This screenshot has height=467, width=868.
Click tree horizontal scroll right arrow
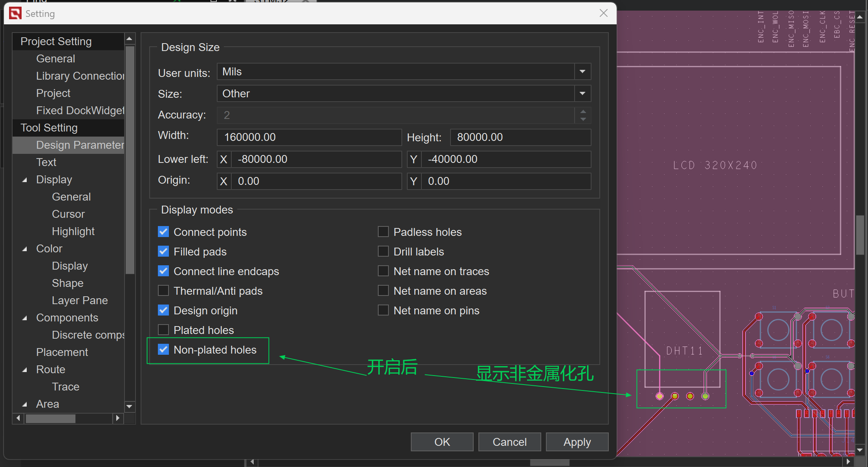[117, 418]
